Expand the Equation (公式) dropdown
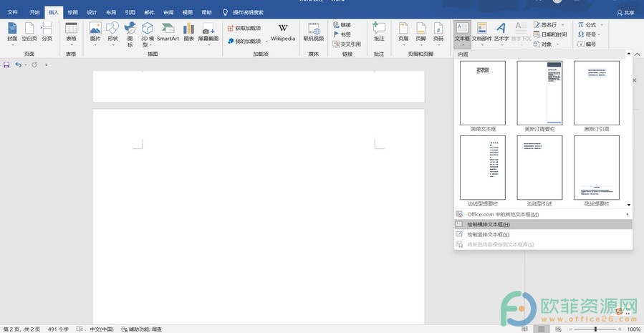This screenshot has width=644, height=333. (x=601, y=25)
